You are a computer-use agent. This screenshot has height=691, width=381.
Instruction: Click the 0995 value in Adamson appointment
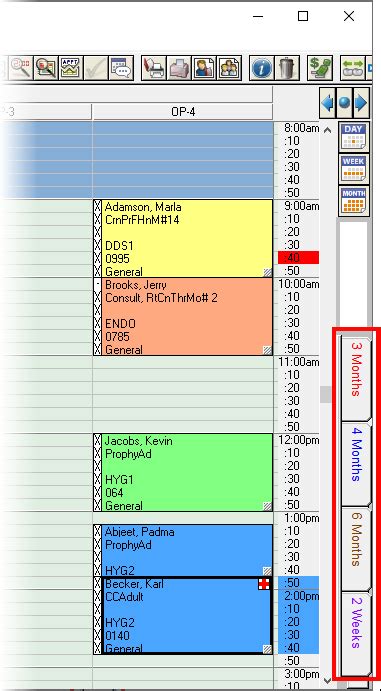pos(117,259)
